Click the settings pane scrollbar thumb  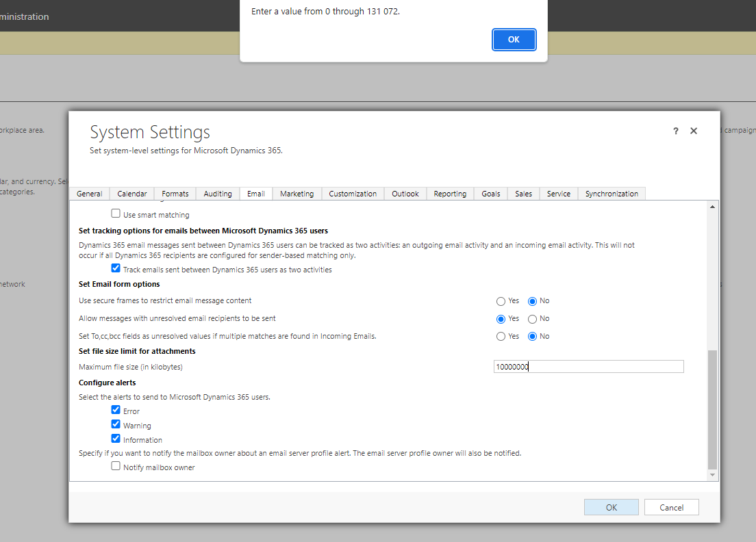[712, 409]
